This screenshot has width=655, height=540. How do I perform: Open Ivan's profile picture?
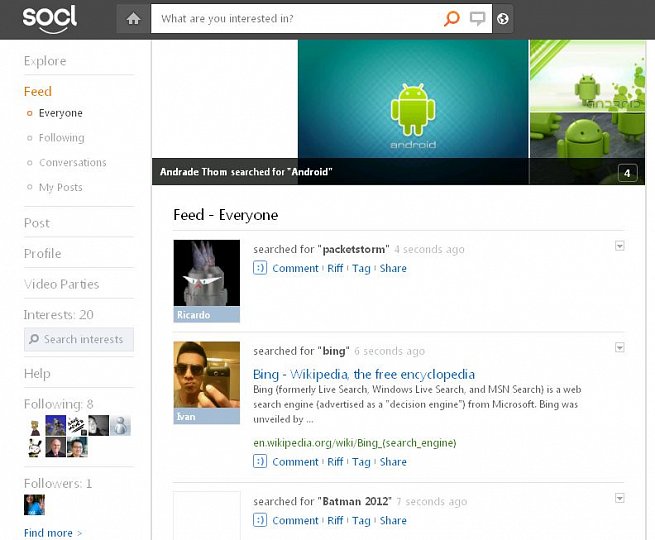tap(207, 375)
